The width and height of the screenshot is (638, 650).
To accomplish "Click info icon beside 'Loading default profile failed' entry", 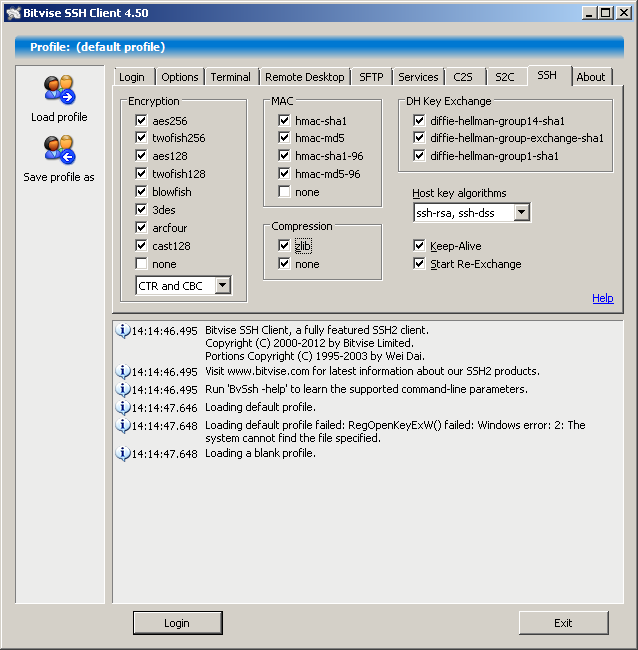I will coord(123,425).
